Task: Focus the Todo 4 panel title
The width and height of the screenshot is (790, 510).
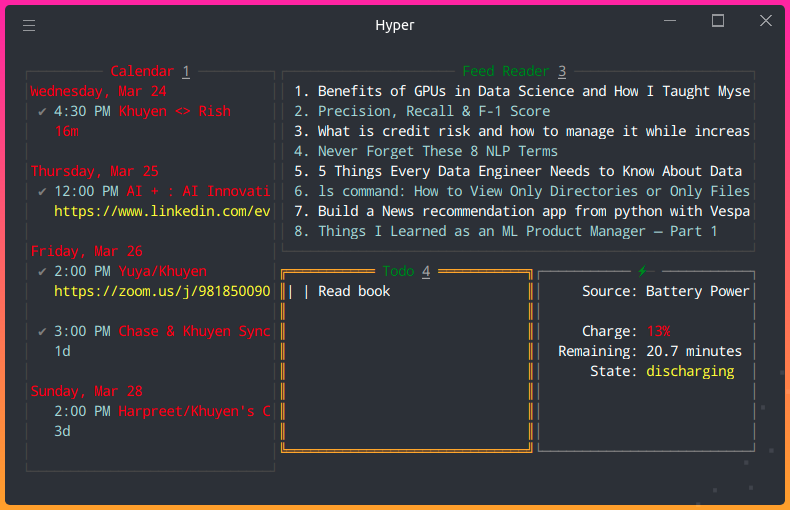Action: click(406, 271)
